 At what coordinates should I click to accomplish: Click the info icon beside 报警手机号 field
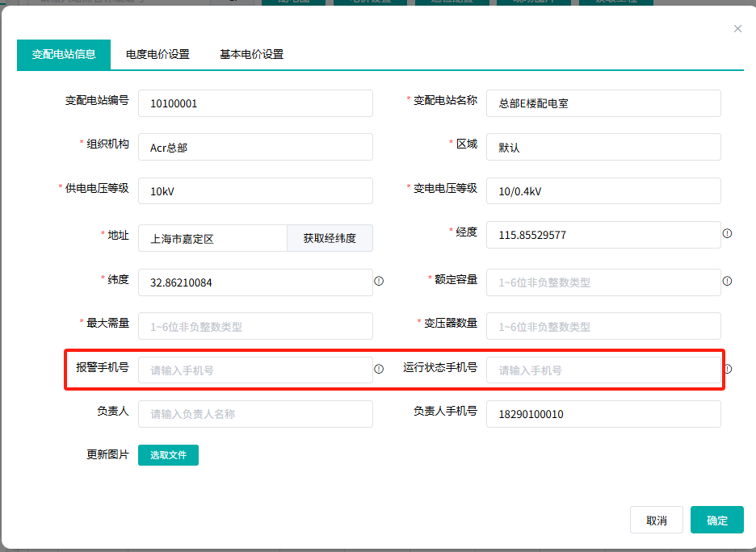pos(379,369)
